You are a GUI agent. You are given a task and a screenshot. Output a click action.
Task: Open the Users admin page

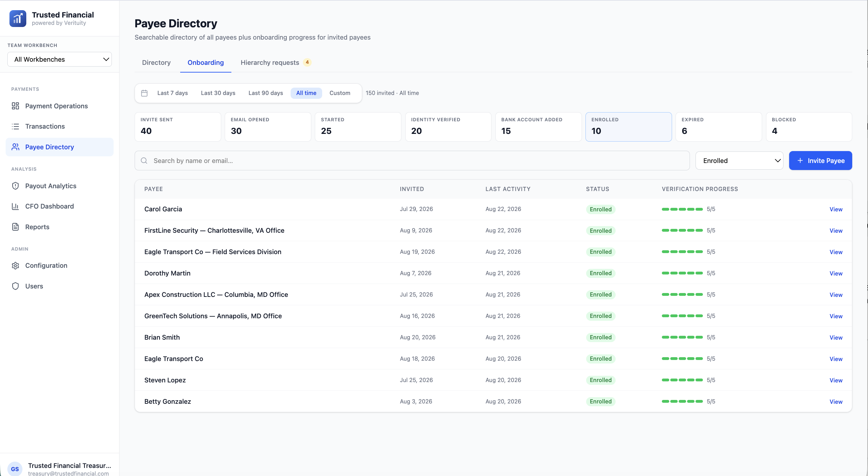coord(60,286)
